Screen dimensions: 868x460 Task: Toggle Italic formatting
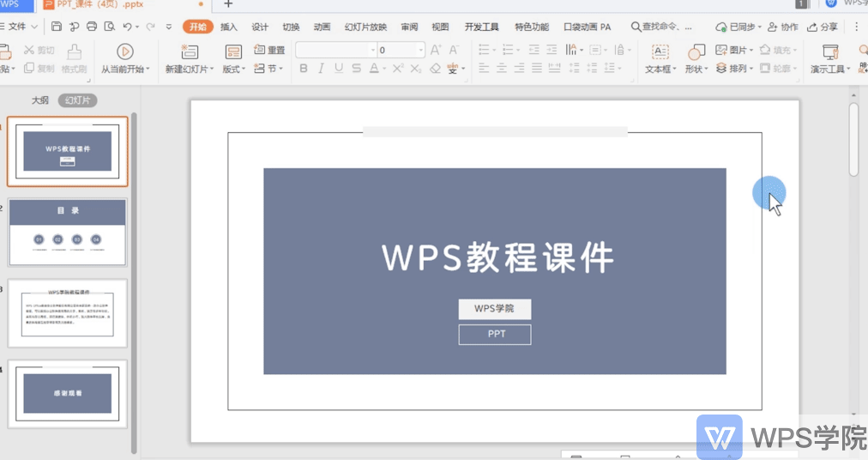pos(321,68)
